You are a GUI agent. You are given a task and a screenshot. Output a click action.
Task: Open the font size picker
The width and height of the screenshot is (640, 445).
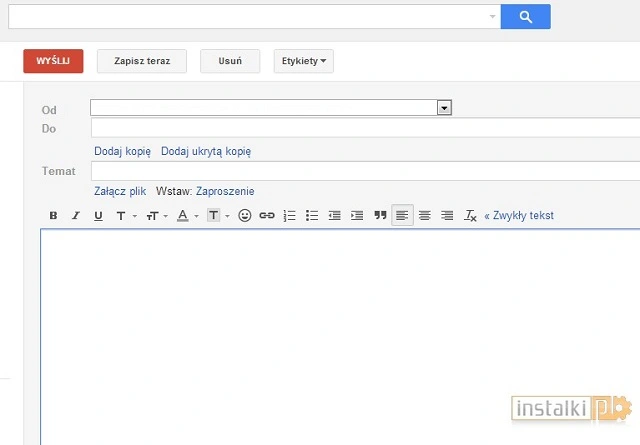[x=152, y=216]
